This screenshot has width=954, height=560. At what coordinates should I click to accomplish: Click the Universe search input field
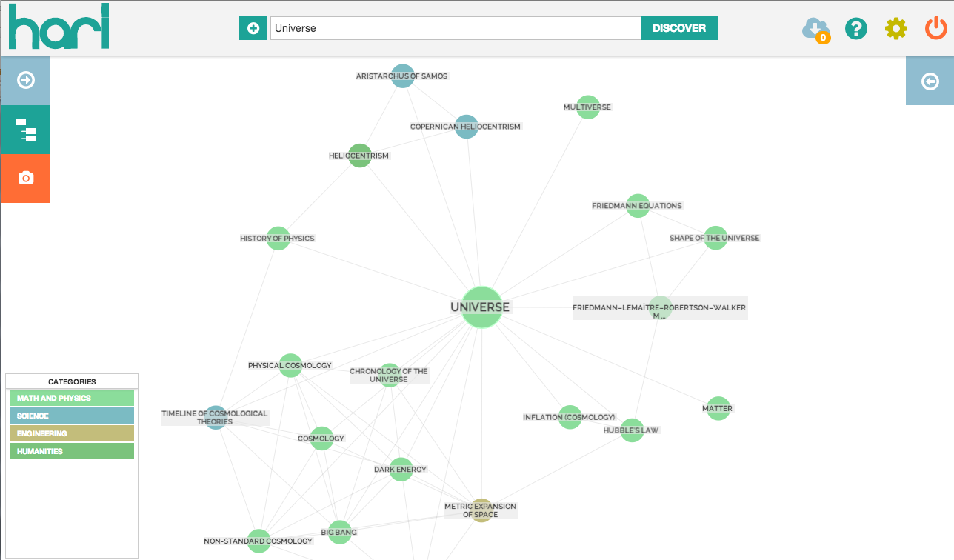coord(455,28)
